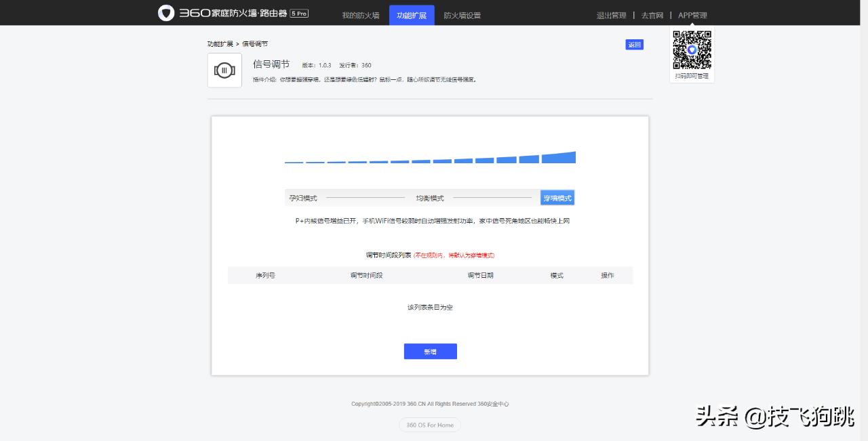
Task: Open the 我的防火墙 tab
Action: pos(361,15)
